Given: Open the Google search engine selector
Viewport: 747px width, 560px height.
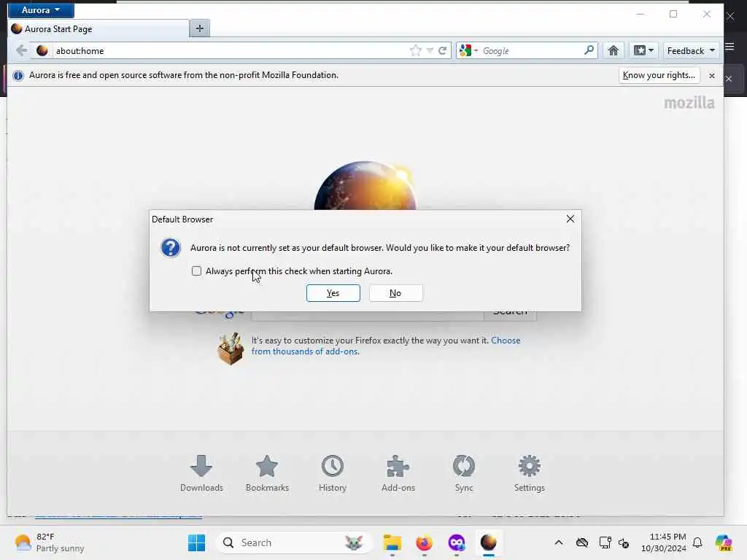Looking at the screenshot, I should tap(468, 50).
